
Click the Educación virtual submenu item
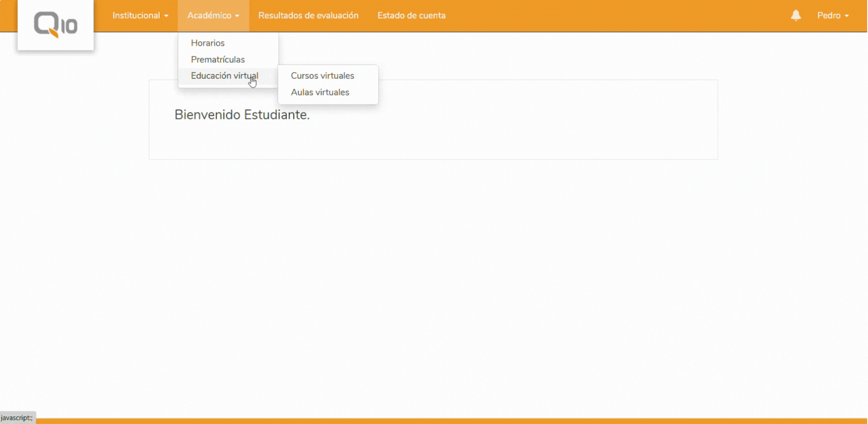click(224, 76)
